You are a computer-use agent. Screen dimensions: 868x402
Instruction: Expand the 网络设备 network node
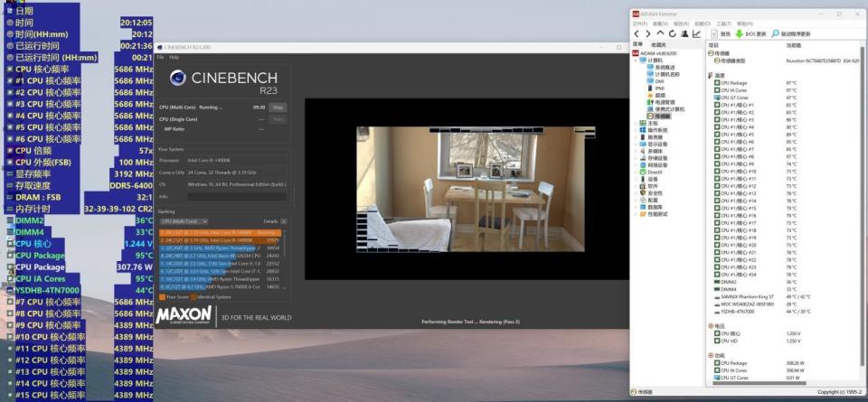[x=636, y=164]
